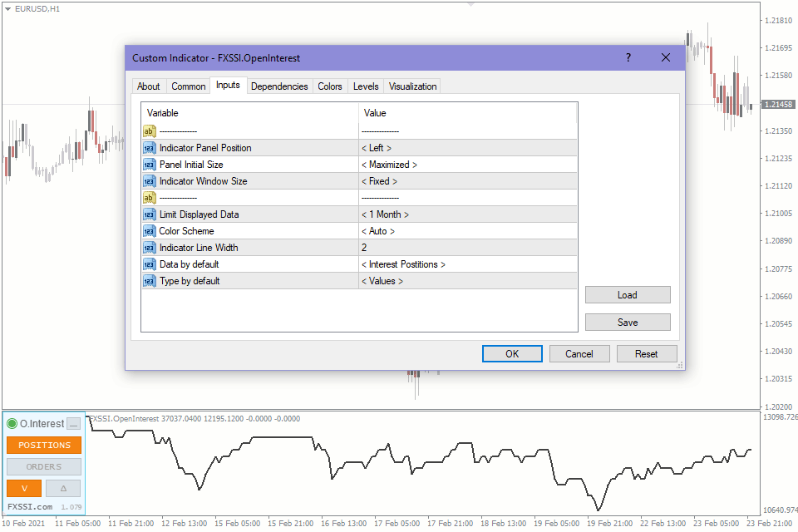This screenshot has height=532, width=798.
Task: Click icon beside Indicator Panel Position
Action: point(149,148)
